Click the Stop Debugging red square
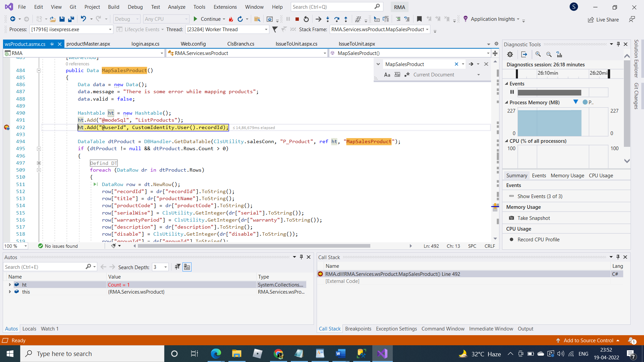Viewport: 644px width, 362px height. pos(297,19)
